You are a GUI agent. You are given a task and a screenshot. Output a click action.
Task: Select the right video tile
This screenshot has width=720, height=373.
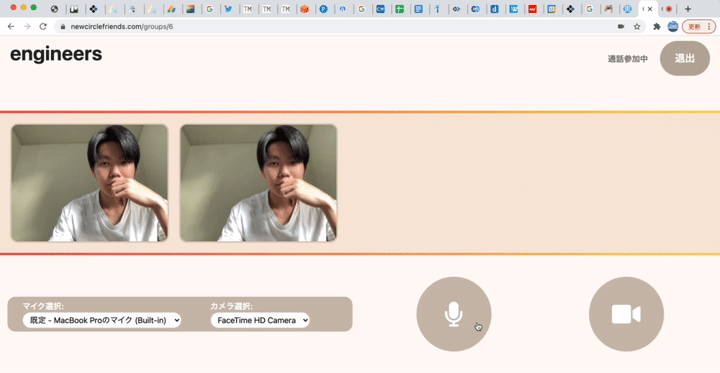coord(259,183)
